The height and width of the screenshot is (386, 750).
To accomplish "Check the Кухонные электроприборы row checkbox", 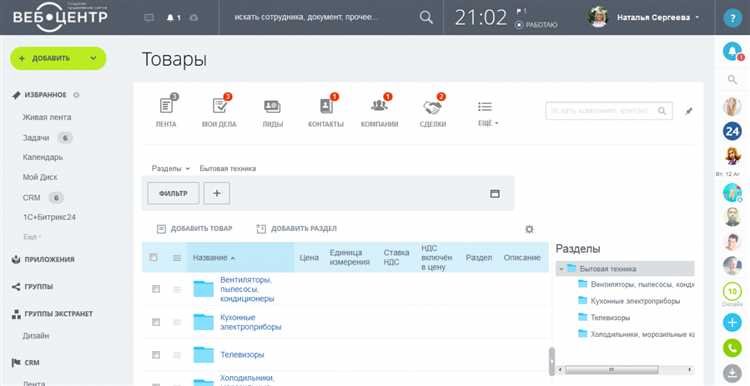I will coord(155,322).
